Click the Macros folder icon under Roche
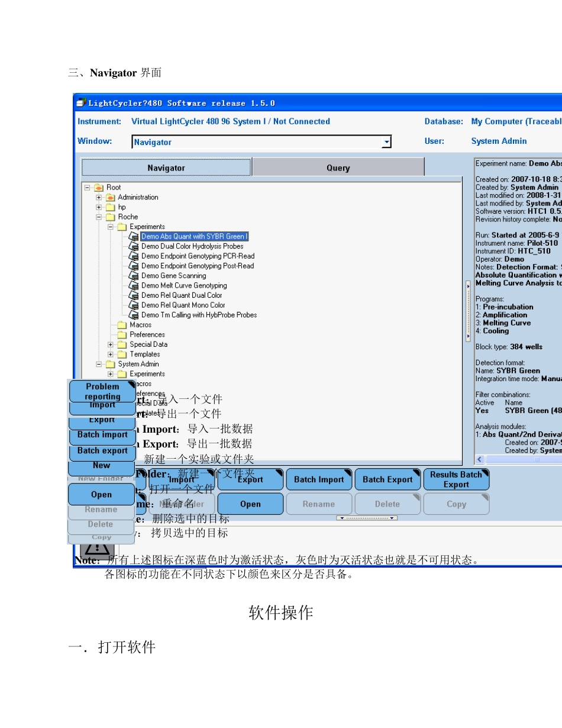This screenshot has height=728, width=562. click(122, 325)
